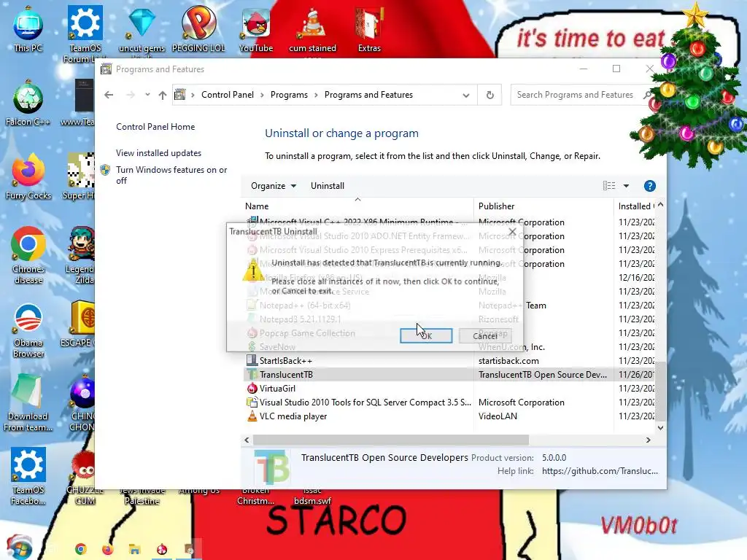Open the uncut gems desktop icon

142,29
